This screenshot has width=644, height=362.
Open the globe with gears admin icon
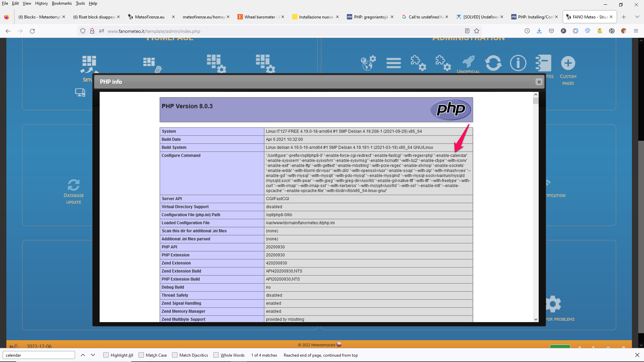pyautogui.click(x=368, y=63)
